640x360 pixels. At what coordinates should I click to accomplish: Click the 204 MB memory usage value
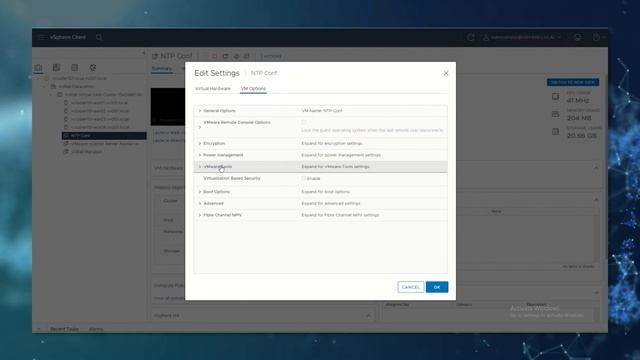tap(579, 118)
